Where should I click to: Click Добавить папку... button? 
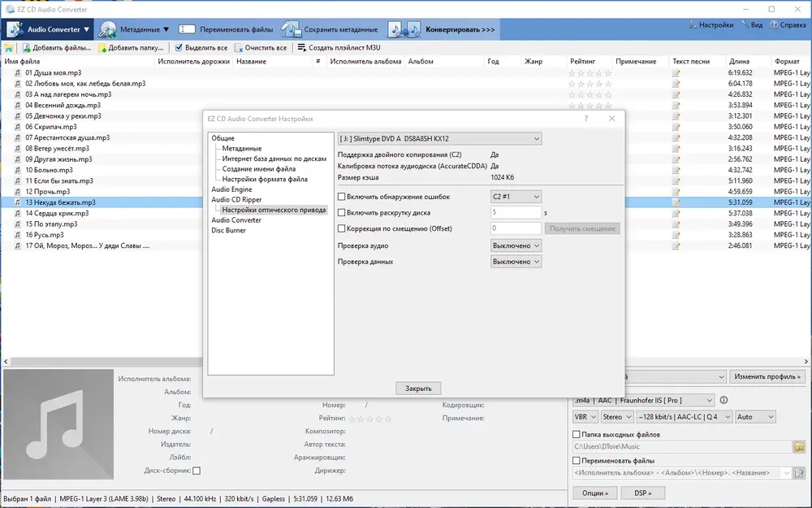coord(131,48)
